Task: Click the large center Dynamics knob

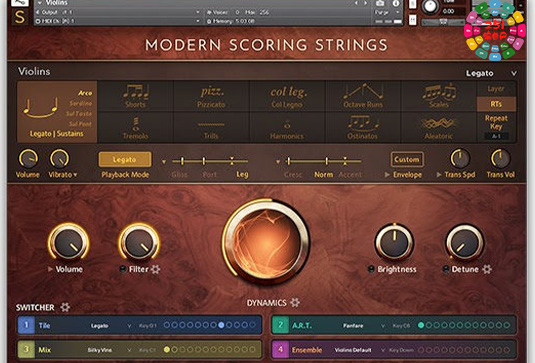Action: click(266, 242)
